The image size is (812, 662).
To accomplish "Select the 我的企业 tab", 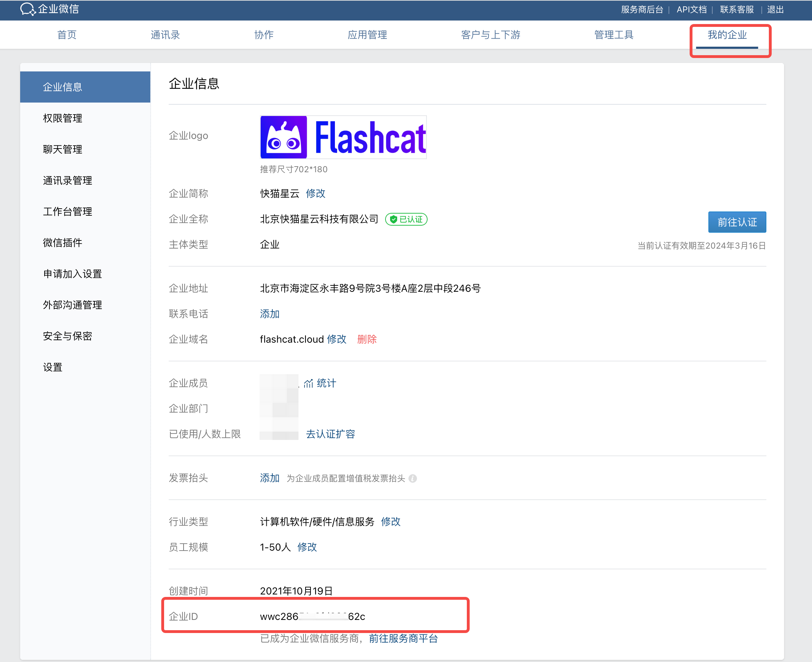I will [727, 35].
